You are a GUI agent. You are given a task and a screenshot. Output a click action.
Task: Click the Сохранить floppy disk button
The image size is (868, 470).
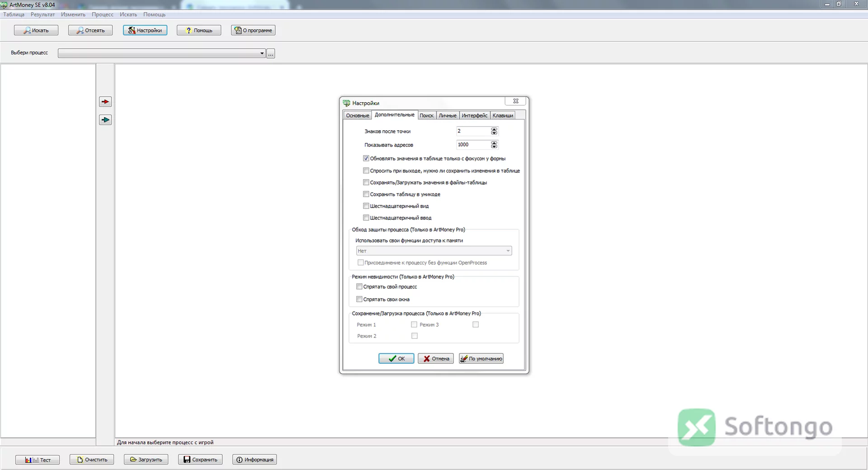[200, 460]
